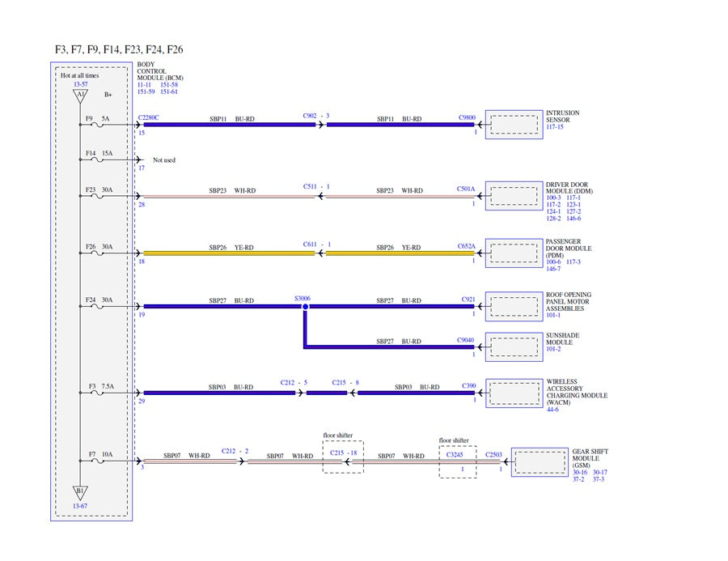728x561 pixels.
Task: Select the Sunshade Module component box
Action: click(x=514, y=346)
